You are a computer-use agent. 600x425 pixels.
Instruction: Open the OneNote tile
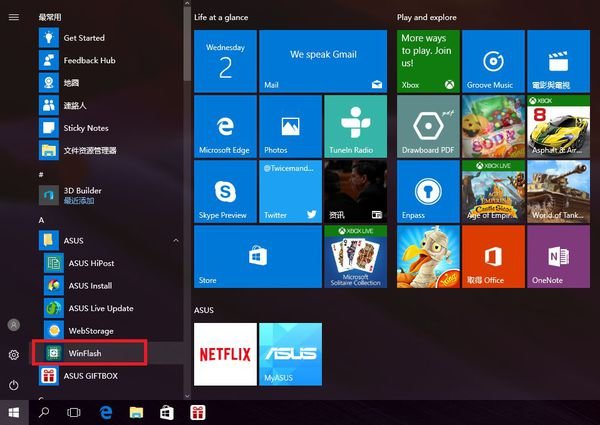coord(558,256)
